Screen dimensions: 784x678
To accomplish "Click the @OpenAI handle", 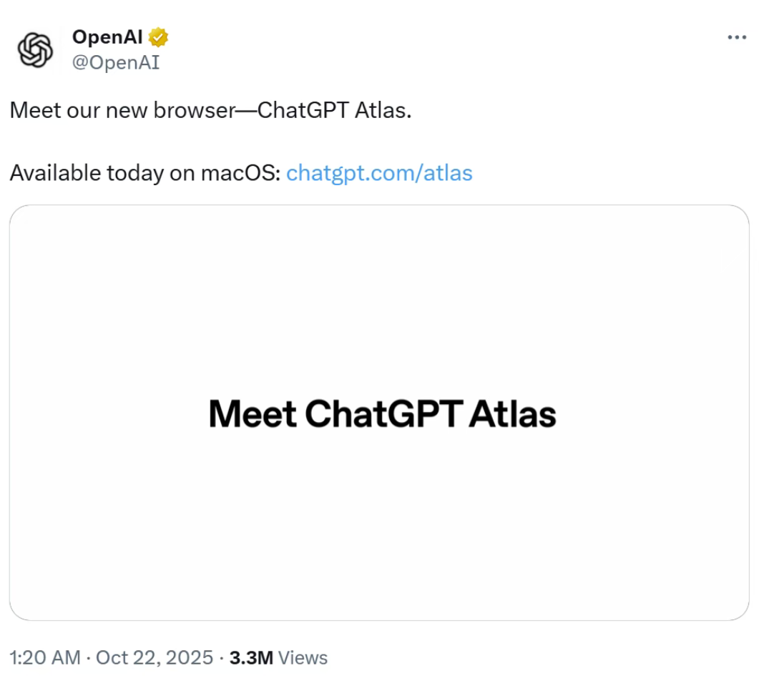I will [x=116, y=63].
